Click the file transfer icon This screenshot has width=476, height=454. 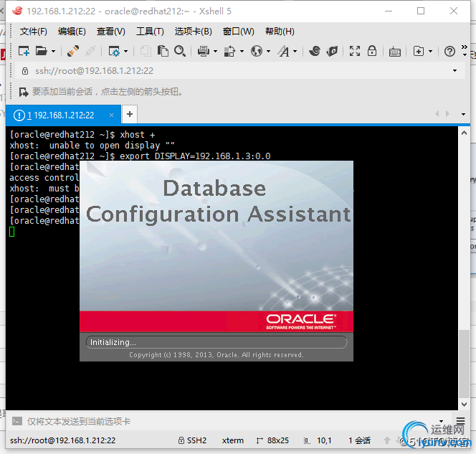[x=230, y=51]
